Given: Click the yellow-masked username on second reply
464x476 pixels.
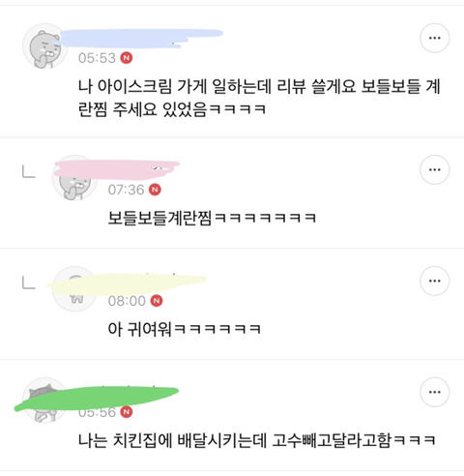Looking at the screenshot, I should (x=127, y=283).
